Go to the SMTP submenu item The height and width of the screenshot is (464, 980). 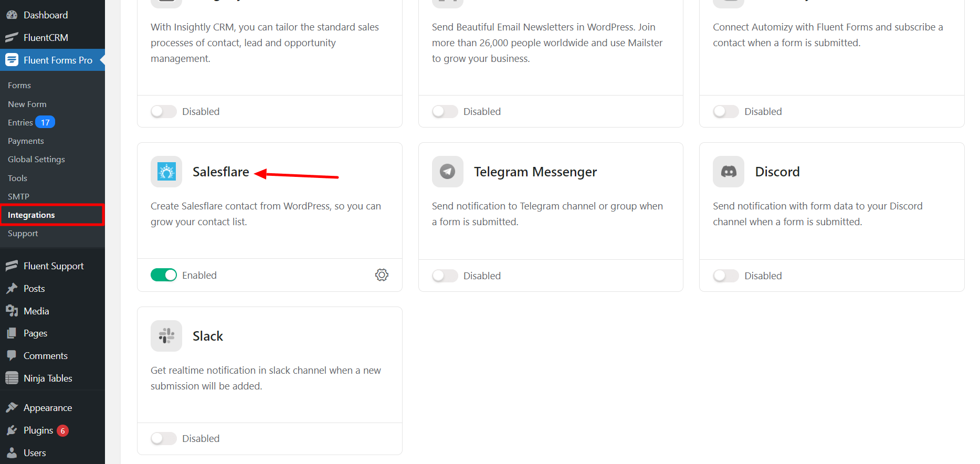click(x=18, y=196)
